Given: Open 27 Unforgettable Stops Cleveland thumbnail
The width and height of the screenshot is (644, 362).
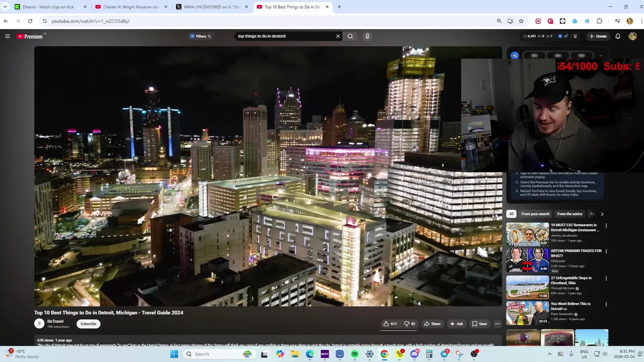Looking at the screenshot, I should tap(527, 287).
